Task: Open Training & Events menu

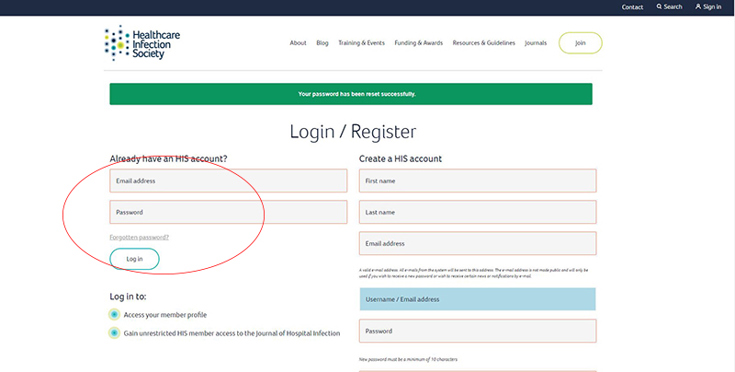Action: pyautogui.click(x=361, y=43)
